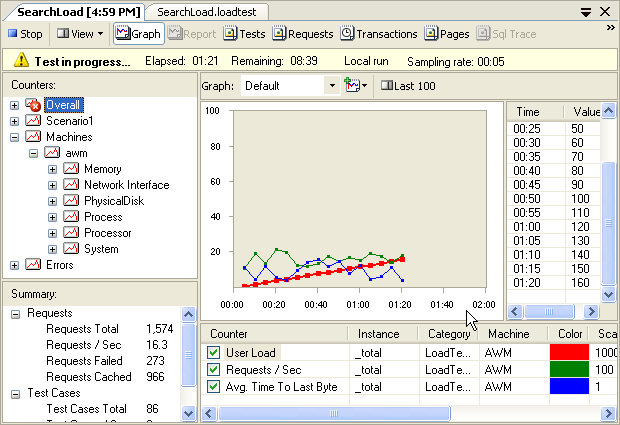Switch to Graph view
This screenshot has width=620, height=425.
click(138, 34)
